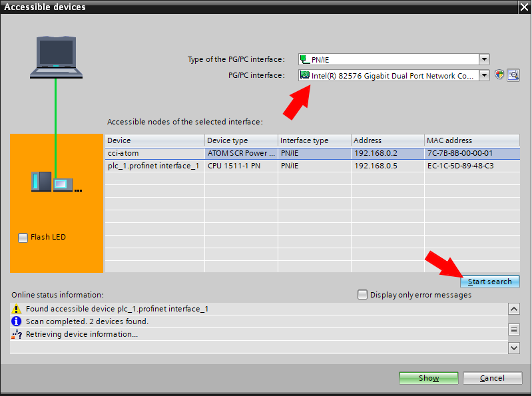This screenshot has width=532, height=396.
Task: Click status list scroll up arrow
Action: (x=514, y=309)
